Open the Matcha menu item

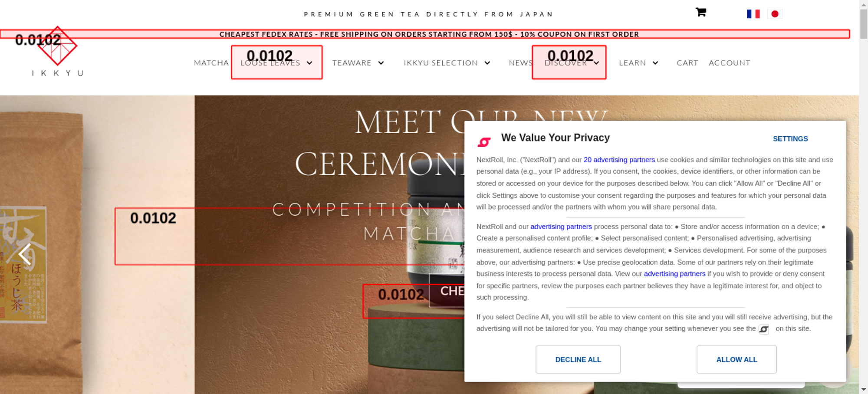(211, 63)
